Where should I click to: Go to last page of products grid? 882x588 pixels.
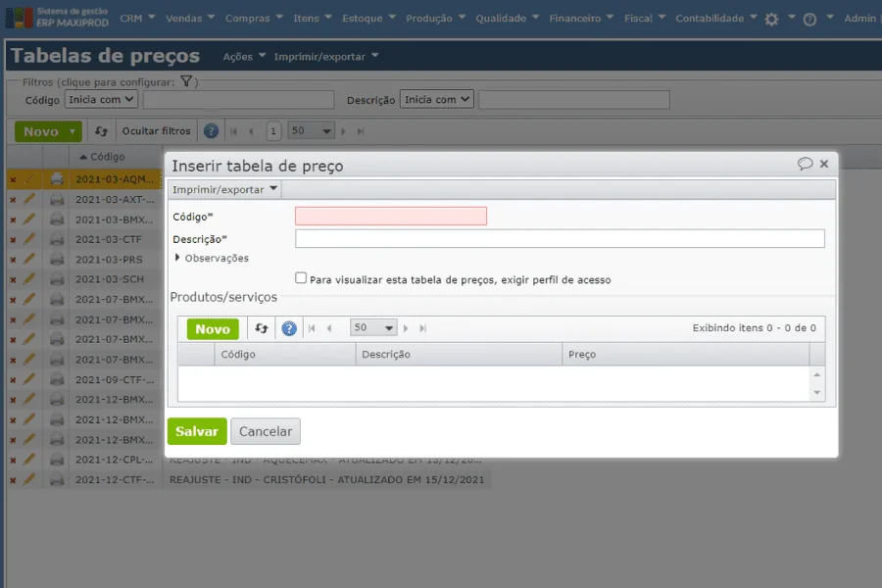pos(423,328)
